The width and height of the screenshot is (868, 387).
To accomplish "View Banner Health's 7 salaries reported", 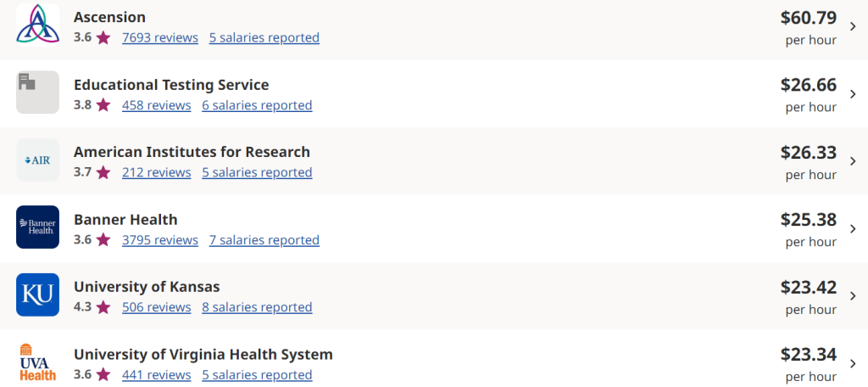I will coord(264,240).
